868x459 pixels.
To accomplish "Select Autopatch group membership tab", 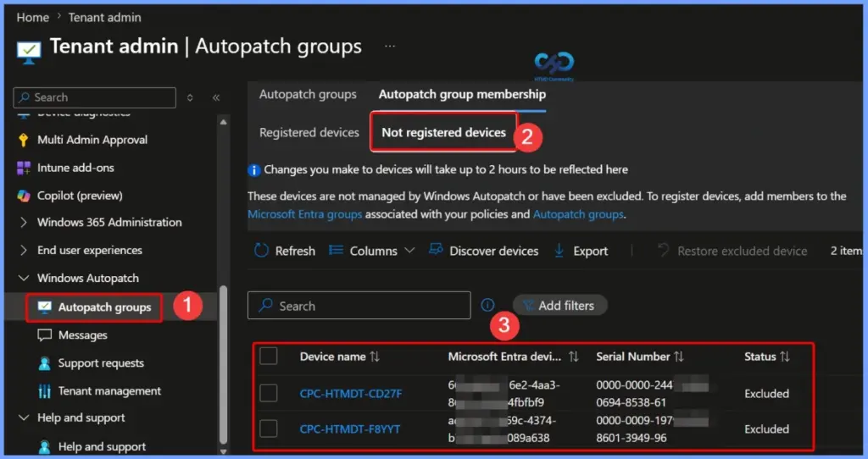I will tap(462, 94).
